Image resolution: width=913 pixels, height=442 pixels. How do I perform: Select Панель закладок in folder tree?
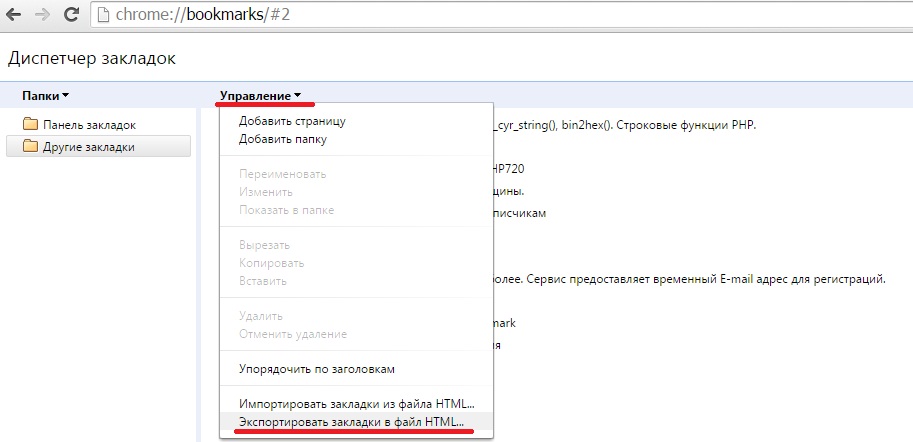point(89,125)
